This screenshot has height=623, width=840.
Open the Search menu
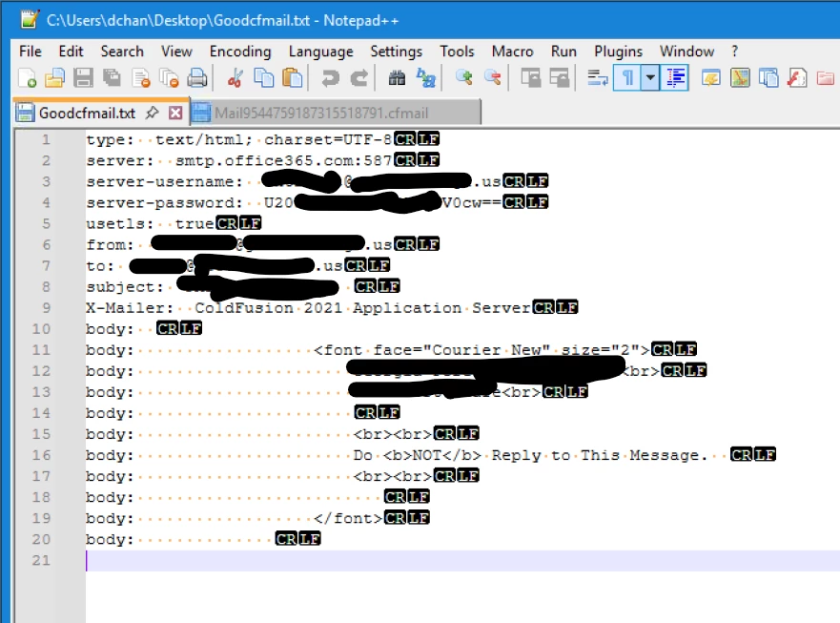pos(122,52)
